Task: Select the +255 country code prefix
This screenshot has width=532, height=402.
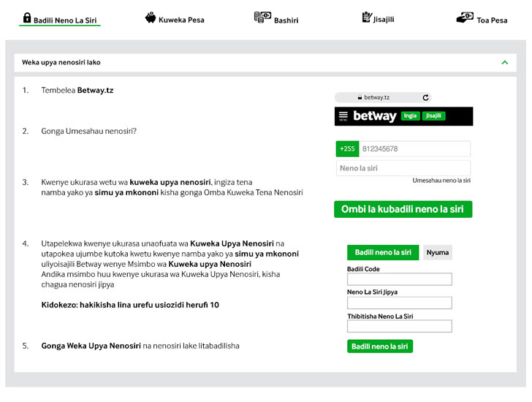Action: pyautogui.click(x=347, y=149)
